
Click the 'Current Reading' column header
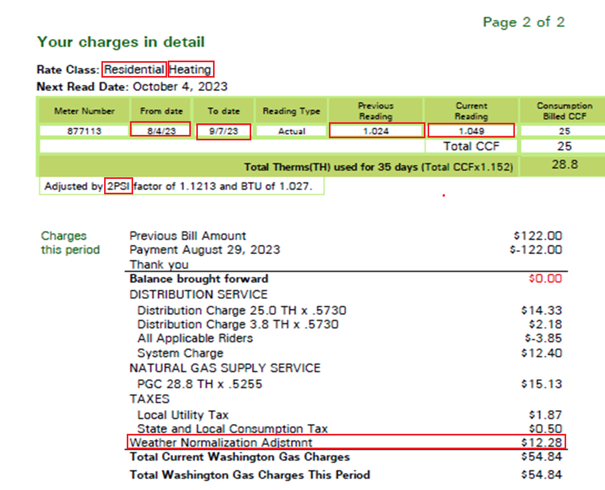click(x=471, y=111)
